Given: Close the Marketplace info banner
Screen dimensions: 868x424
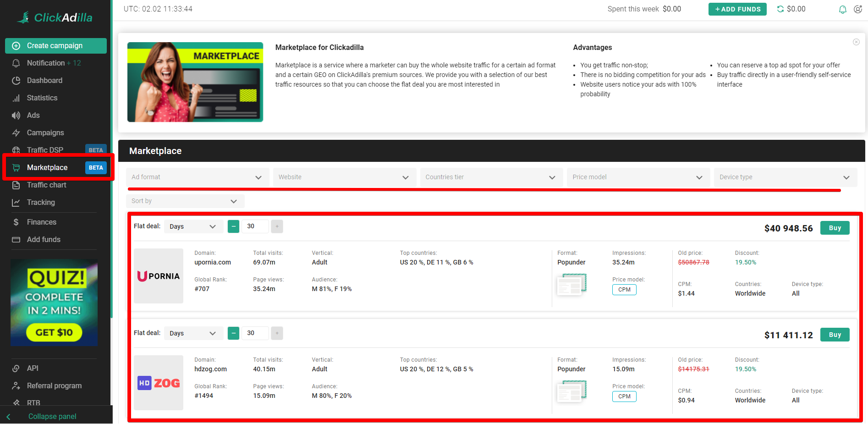Looking at the screenshot, I should pos(856,42).
